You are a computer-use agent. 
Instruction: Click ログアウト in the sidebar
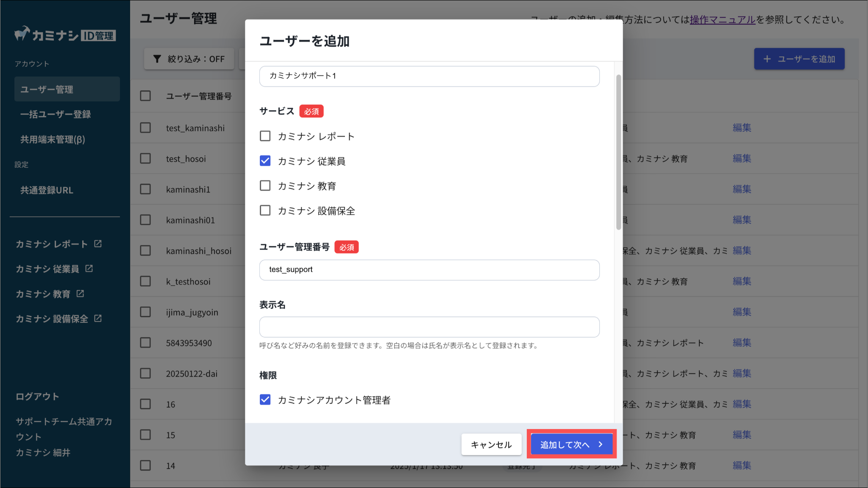pyautogui.click(x=37, y=396)
